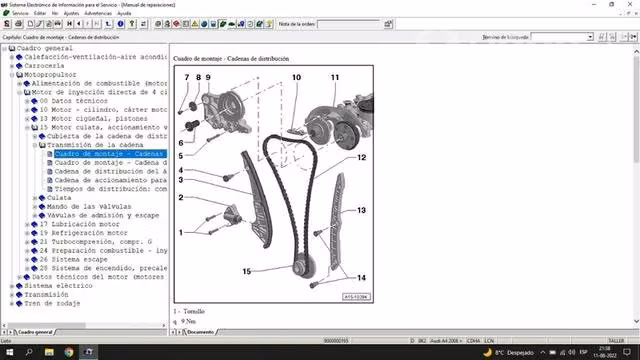This screenshot has height=360, width=640.
Task: Click the previous page arrow icon
Action: click(79, 24)
